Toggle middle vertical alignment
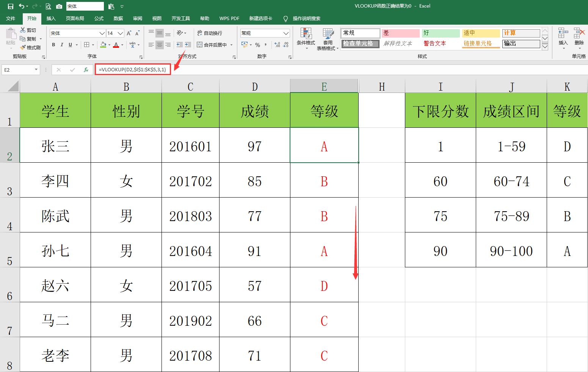Viewport: 588px width, 372px height. click(x=160, y=33)
